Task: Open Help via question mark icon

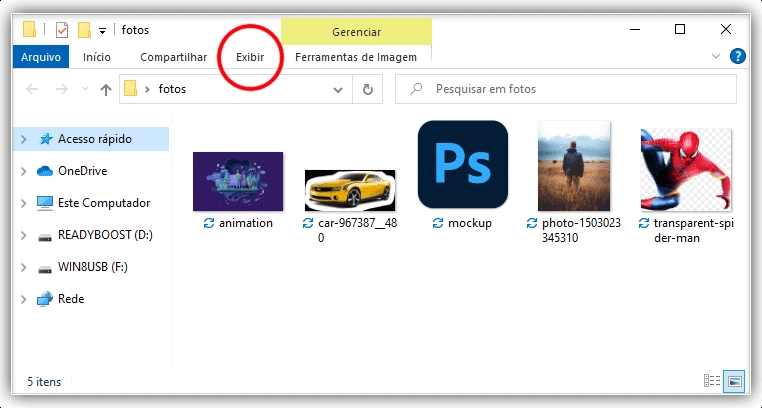Action: click(x=738, y=56)
